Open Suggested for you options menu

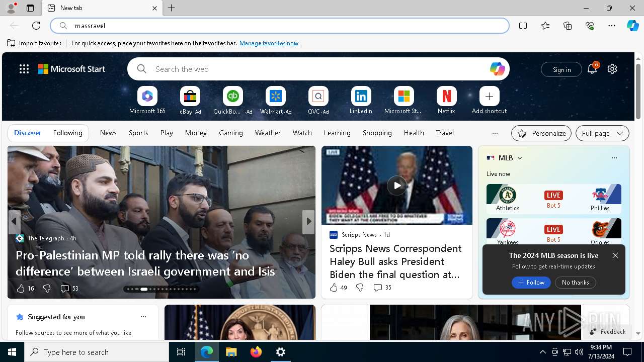[143, 317]
